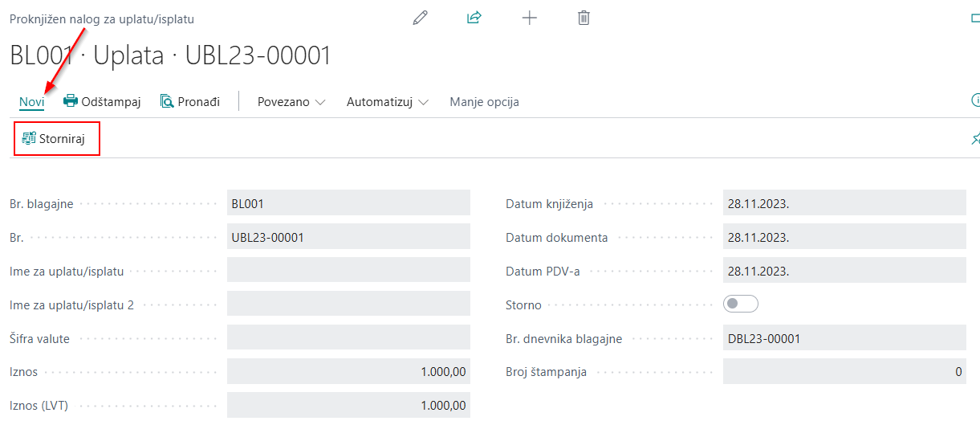Click the trash delete icon
This screenshot has height=425, width=980.
click(584, 18)
